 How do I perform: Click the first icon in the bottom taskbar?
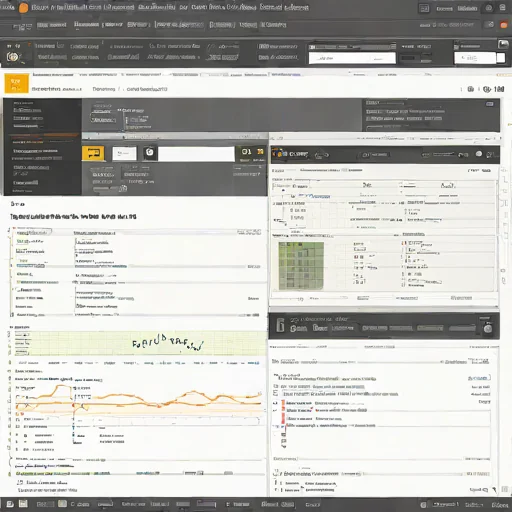[x=10, y=504]
